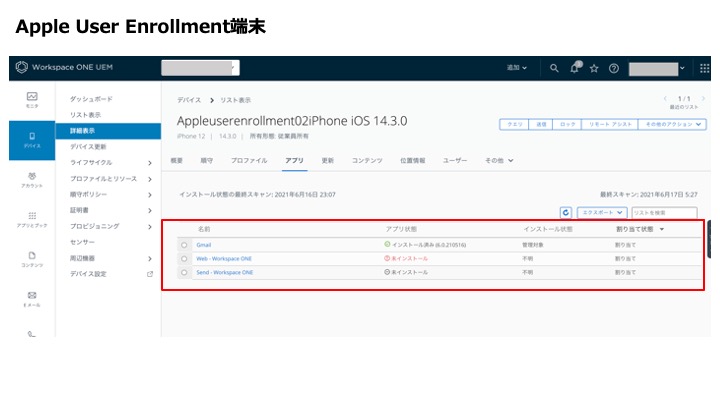Click the クエリ query button

(x=514, y=124)
